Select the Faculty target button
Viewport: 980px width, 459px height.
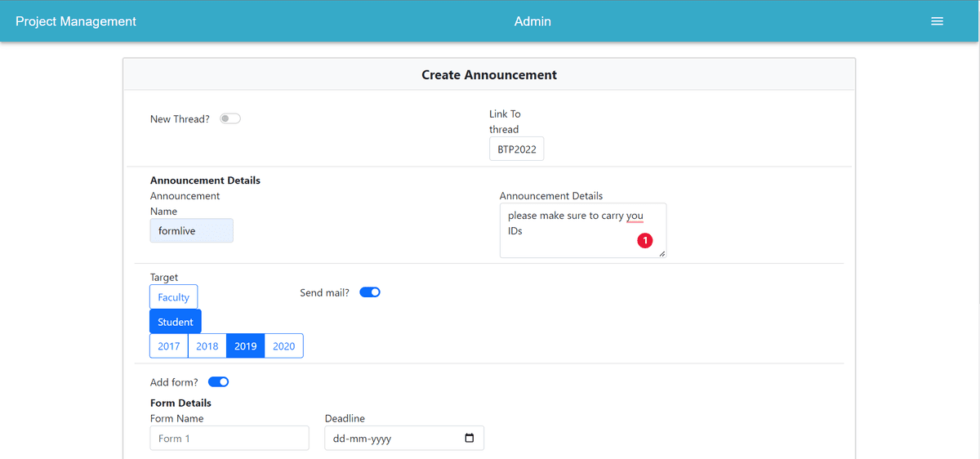(x=173, y=297)
